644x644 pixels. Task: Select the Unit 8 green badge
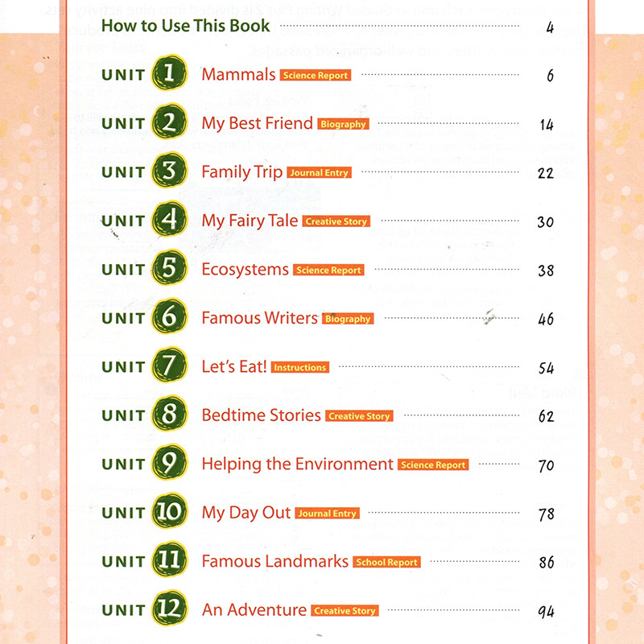169,415
